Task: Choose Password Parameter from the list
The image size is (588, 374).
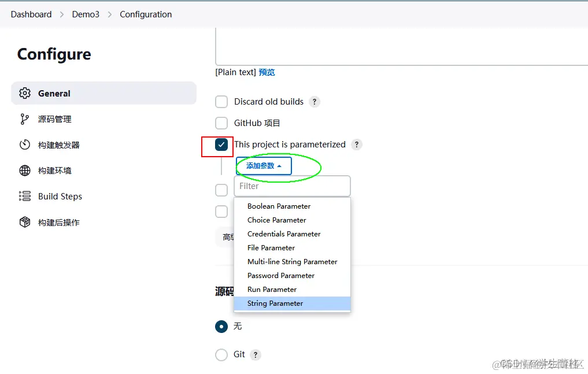Action: click(292, 275)
